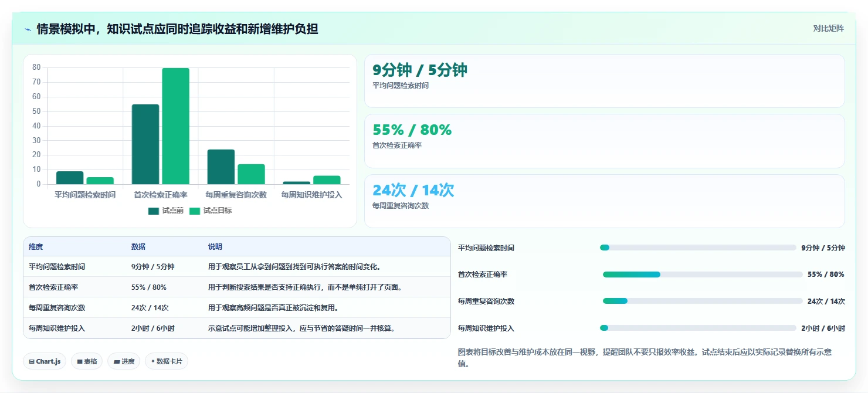Click the 每周重复咨询次数 试点前 bar
Screen dimensions: 868x393
click(221, 167)
